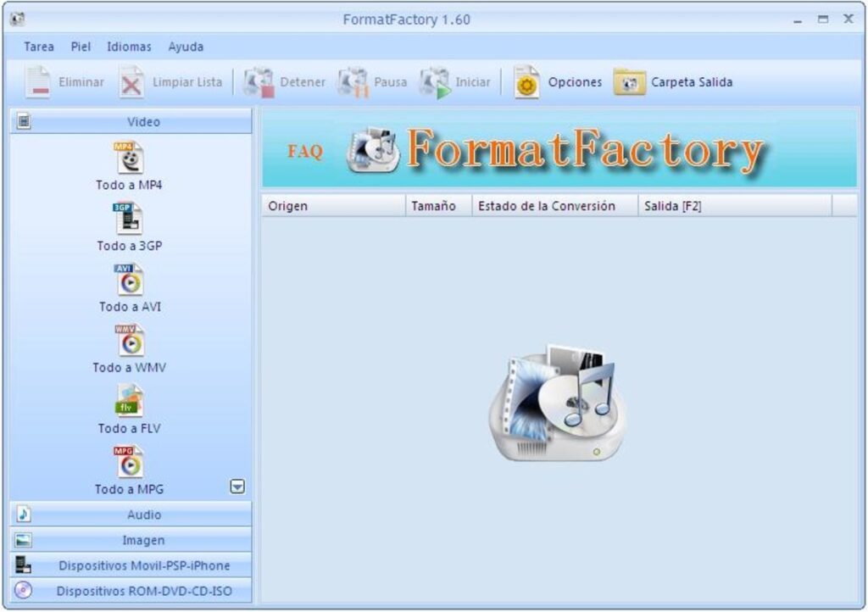Open Opciones with the gear icon
Viewport: 868px width, 612px height.
pyautogui.click(x=558, y=82)
